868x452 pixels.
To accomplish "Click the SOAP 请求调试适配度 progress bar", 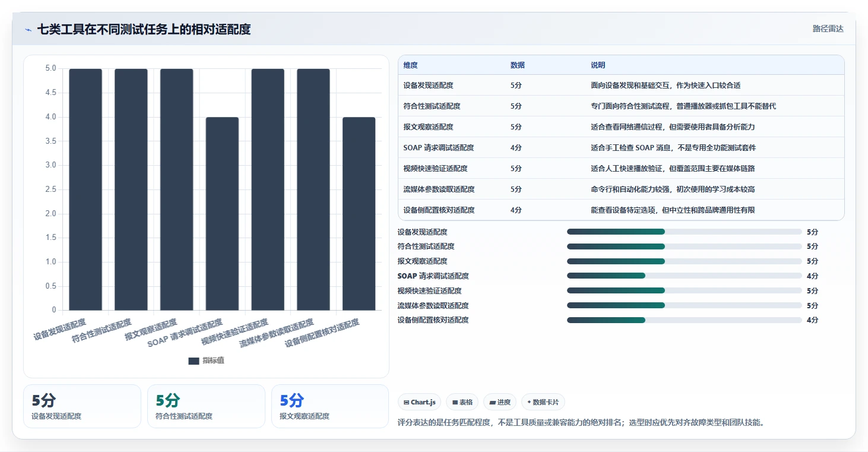I will tap(685, 276).
